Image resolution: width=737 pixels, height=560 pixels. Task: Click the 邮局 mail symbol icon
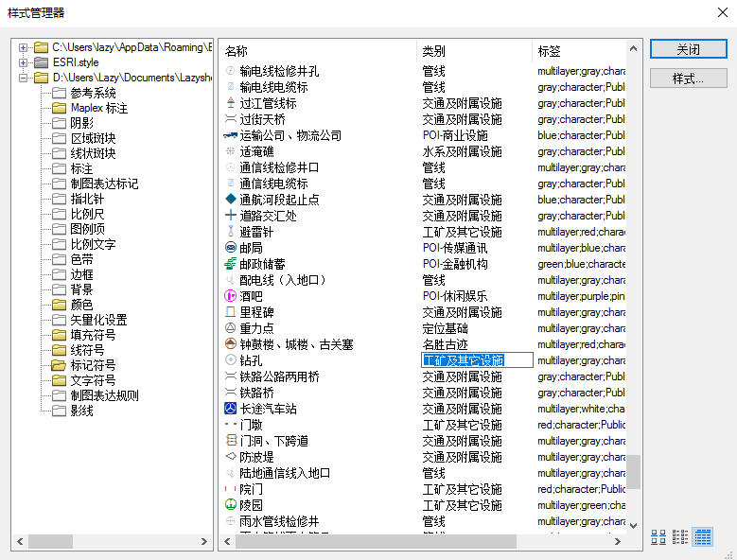pyautogui.click(x=230, y=248)
